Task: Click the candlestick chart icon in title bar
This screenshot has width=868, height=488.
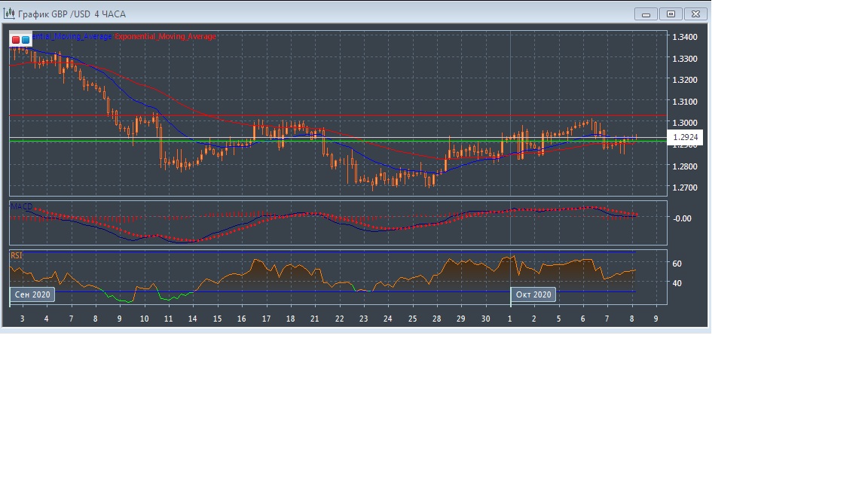Action: pos(9,14)
